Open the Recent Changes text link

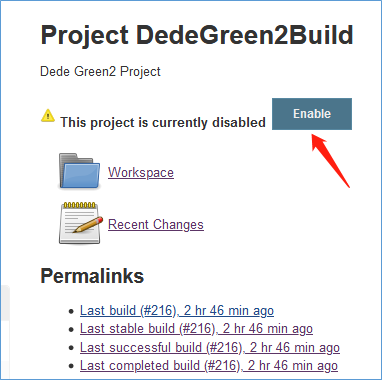(156, 225)
